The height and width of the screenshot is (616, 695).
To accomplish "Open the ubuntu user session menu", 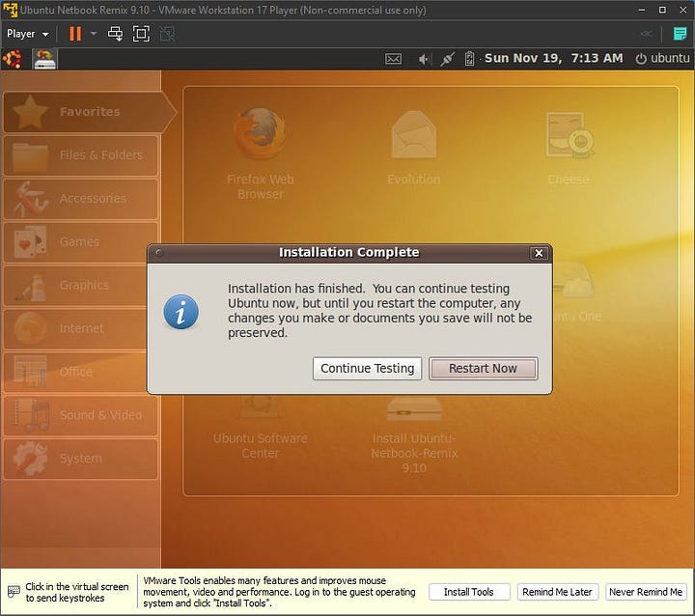I will click(x=662, y=58).
